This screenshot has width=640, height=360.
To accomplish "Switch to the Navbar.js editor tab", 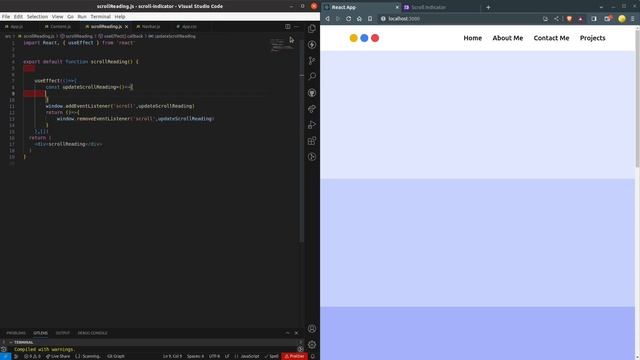I will point(151,27).
